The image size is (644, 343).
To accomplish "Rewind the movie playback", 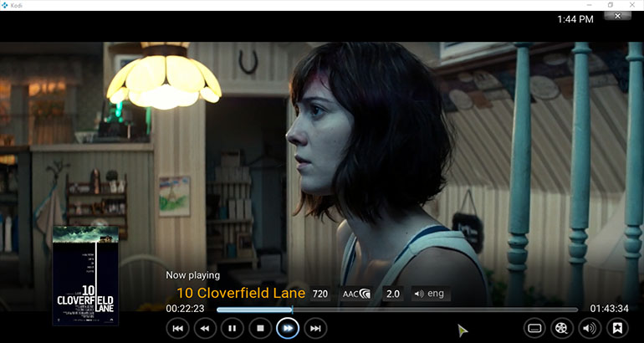I will coord(205,328).
